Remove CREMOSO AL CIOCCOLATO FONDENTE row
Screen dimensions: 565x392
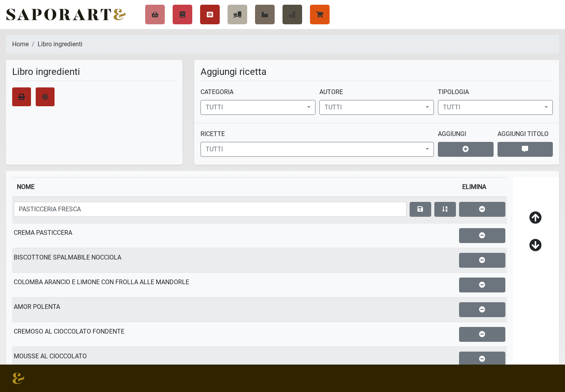[482, 334]
